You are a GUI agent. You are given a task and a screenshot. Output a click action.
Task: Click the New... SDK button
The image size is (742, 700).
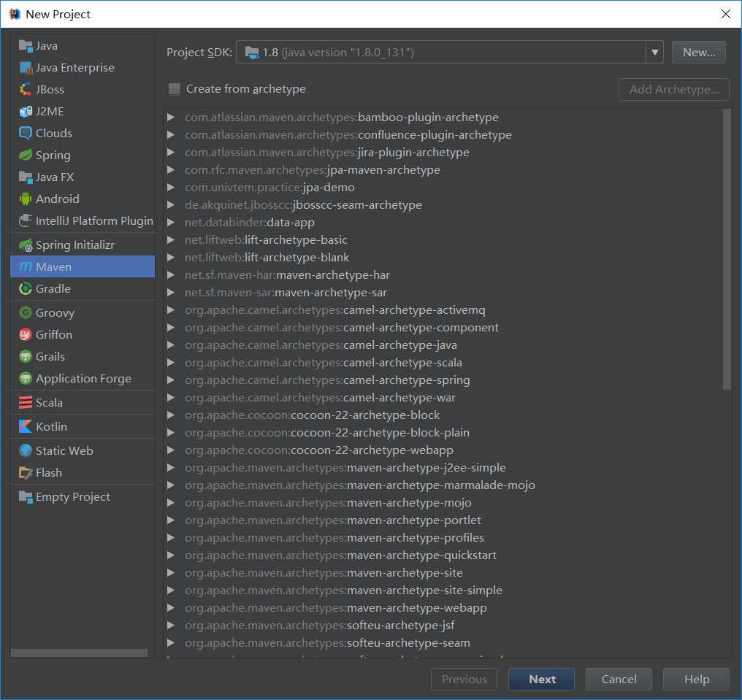tap(698, 52)
